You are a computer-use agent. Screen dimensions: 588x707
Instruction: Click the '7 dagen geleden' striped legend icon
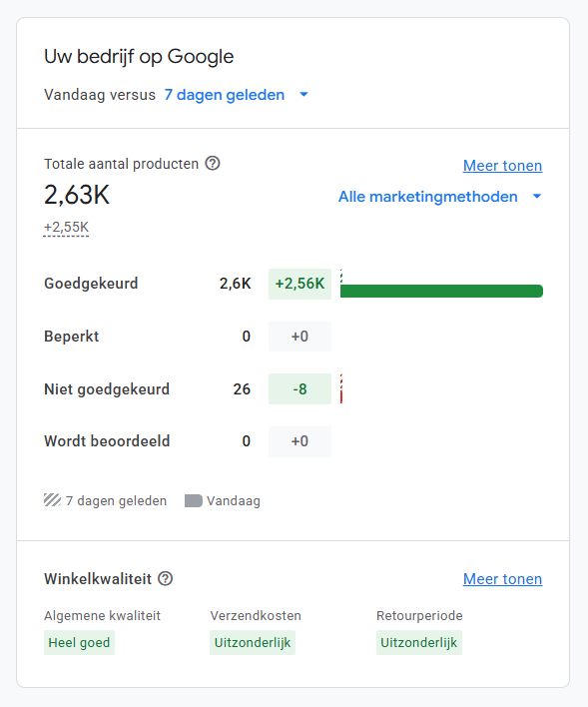click(52, 500)
